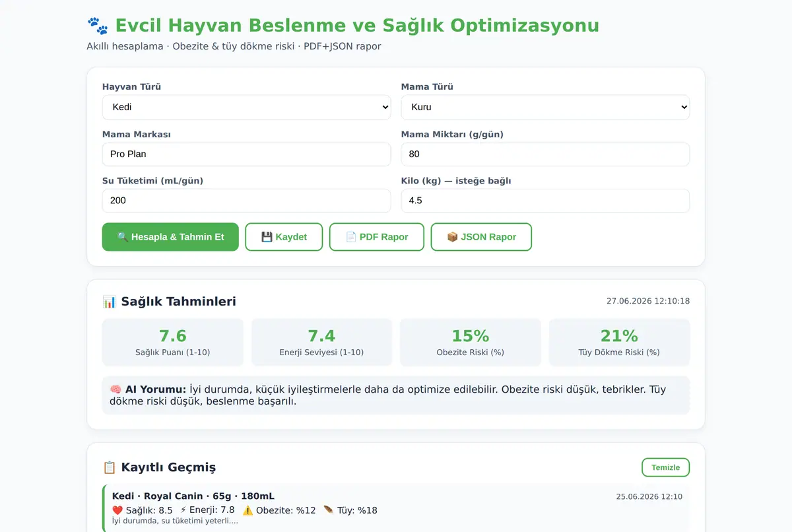Generate the PDF Rapor
Viewport: 792px width, 532px height.
(x=377, y=237)
